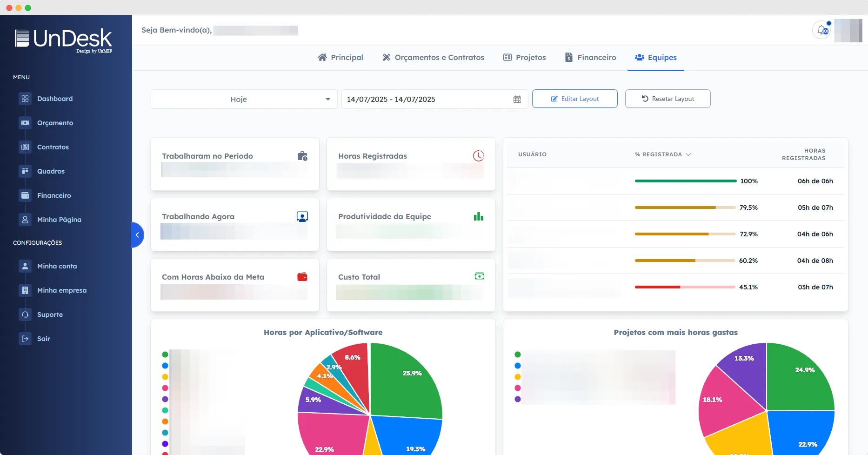Click the Editar Layout button
Image resolution: width=868 pixels, height=455 pixels.
tap(574, 99)
